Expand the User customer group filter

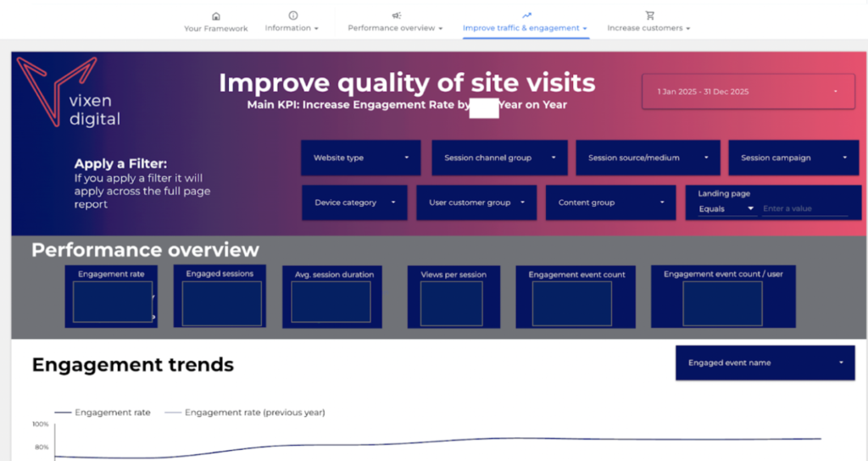476,203
